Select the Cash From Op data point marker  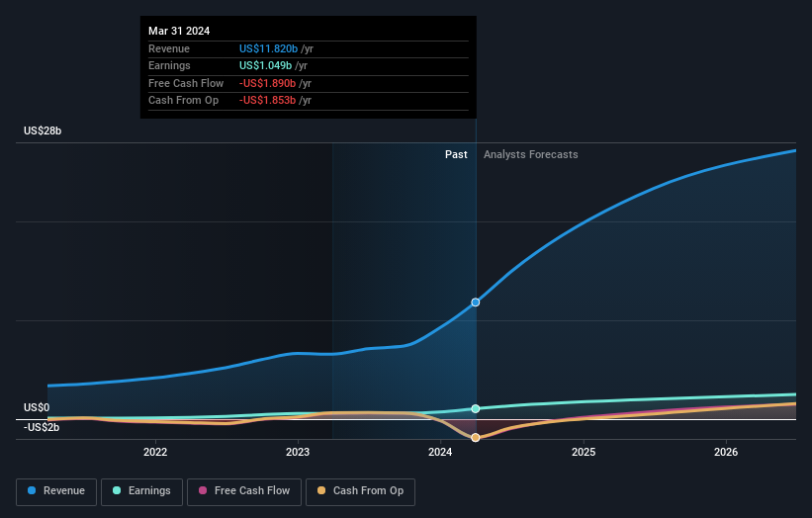(476, 438)
